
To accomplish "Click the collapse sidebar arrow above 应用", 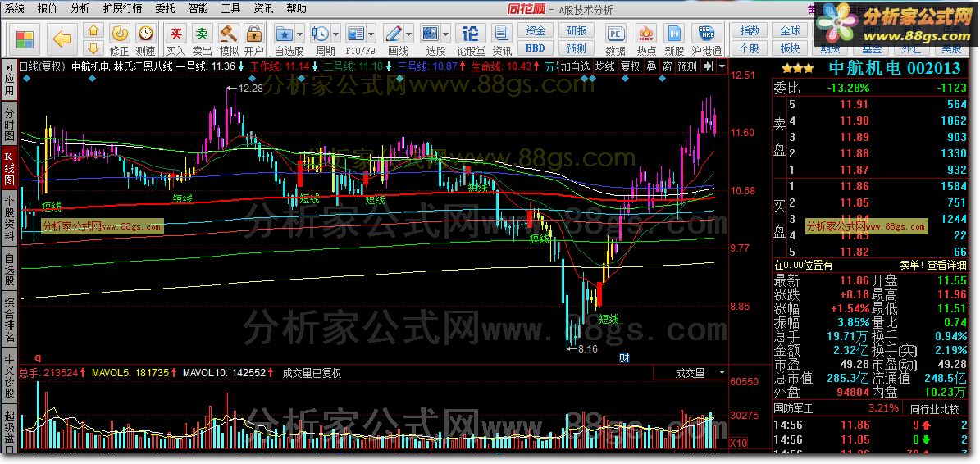I will pos(9,66).
